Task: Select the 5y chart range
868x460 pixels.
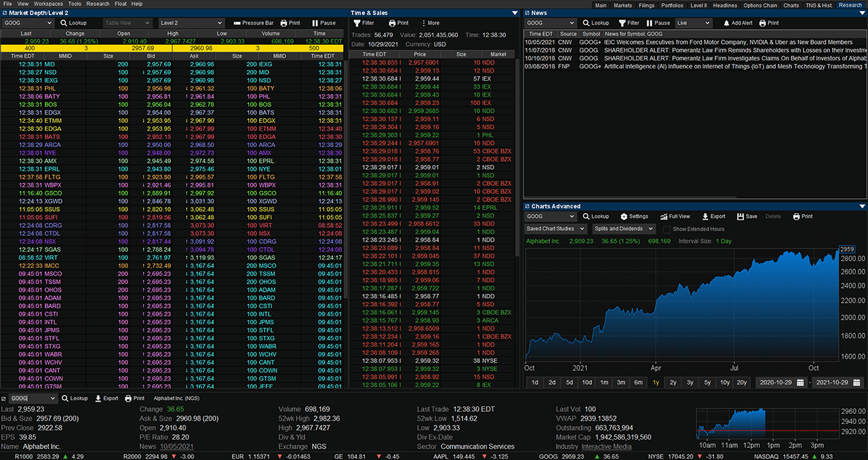Action: tap(707, 383)
